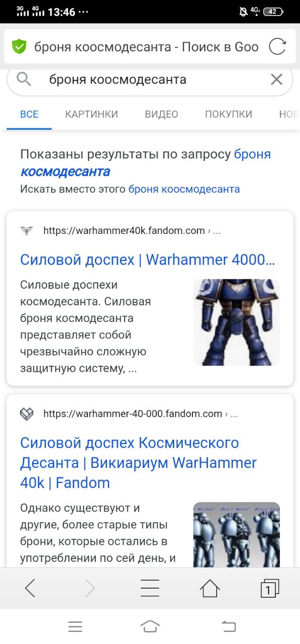The image size is (300, 644).
Task: Tap the browser address bar text
Action: click(146, 47)
